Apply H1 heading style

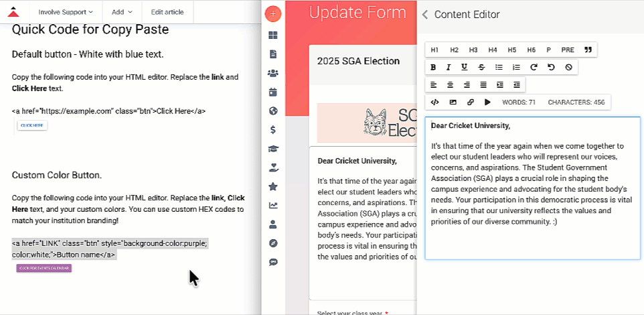tap(434, 50)
